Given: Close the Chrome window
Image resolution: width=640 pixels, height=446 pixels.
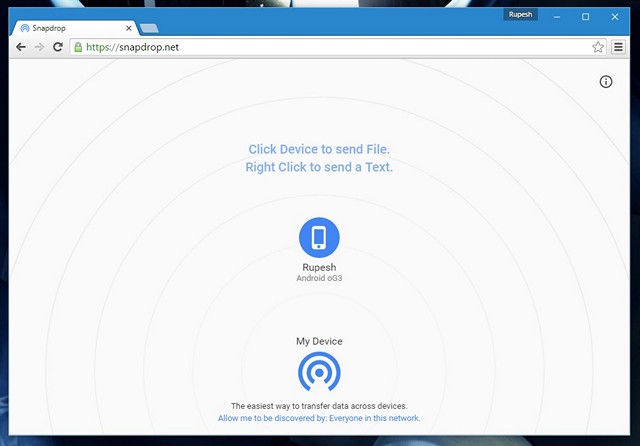Looking at the screenshot, I should click(x=615, y=17).
